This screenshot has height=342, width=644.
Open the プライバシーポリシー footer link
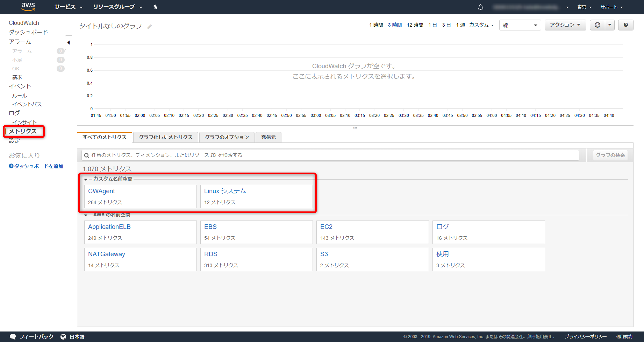pyautogui.click(x=586, y=337)
